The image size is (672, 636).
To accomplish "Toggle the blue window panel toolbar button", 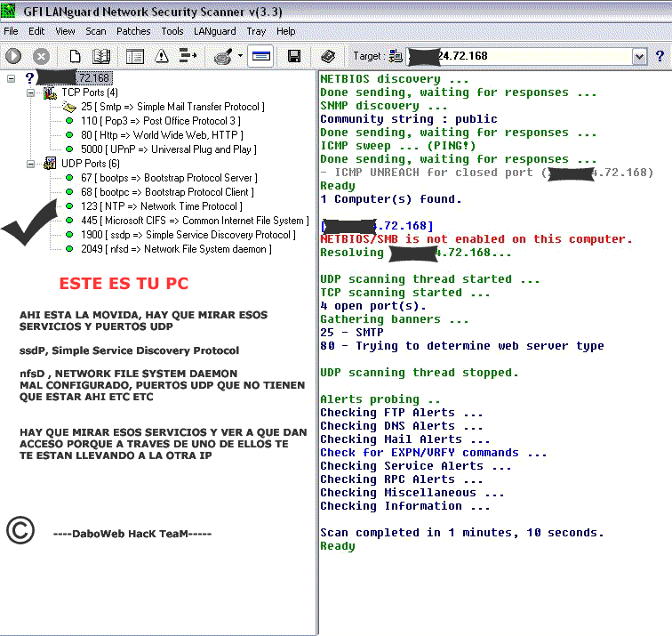I will click(260, 56).
